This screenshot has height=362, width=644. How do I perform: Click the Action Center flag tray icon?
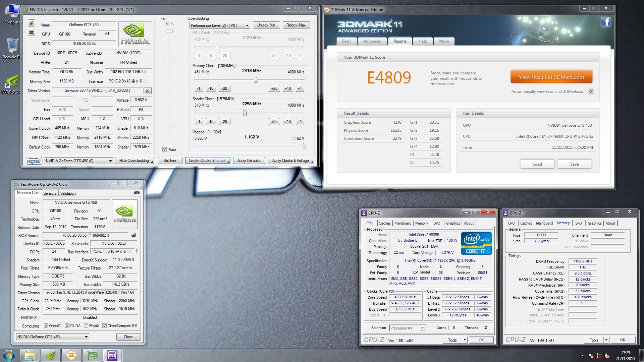coord(591,356)
